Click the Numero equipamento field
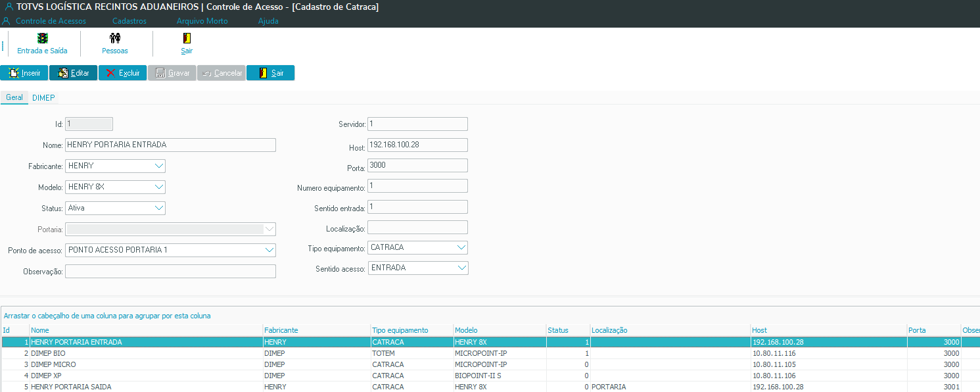Screen dimensions: 980x392 point(417,186)
